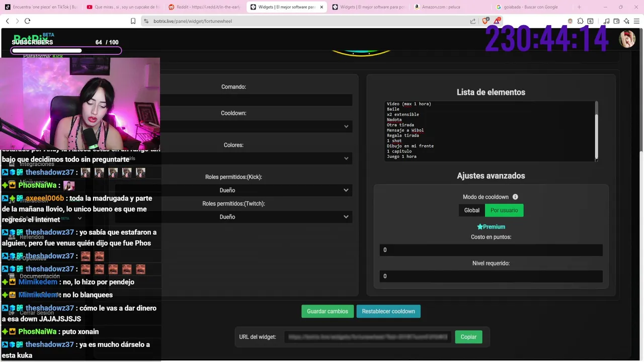This screenshot has width=644, height=362.
Task: Click 'Dibujo en mi frente' line
Action: 410,146
